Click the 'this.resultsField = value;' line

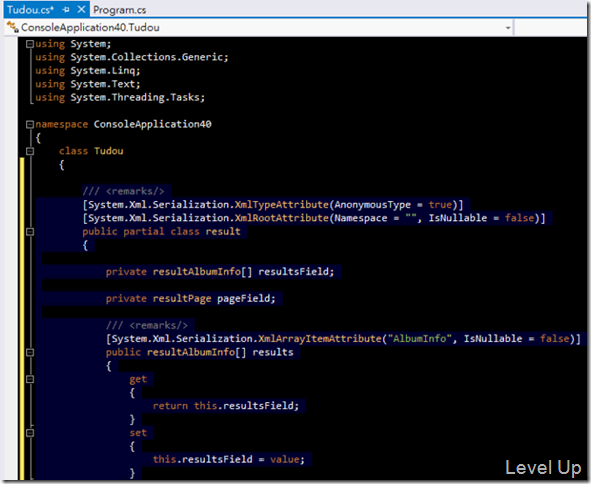pos(228,459)
